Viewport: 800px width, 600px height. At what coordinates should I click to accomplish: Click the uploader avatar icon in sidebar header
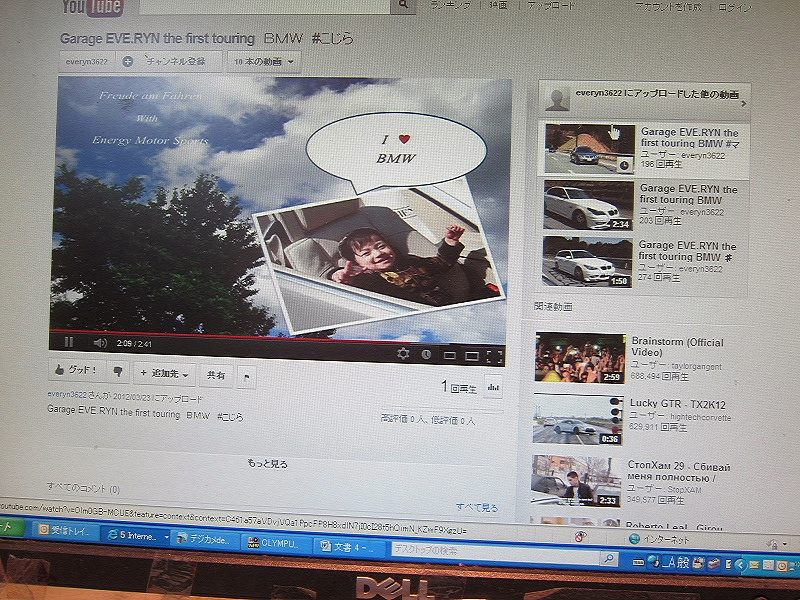tap(557, 100)
